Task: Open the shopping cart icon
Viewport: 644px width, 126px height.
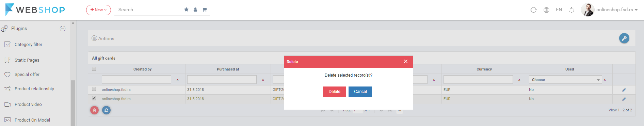Action: point(205,10)
